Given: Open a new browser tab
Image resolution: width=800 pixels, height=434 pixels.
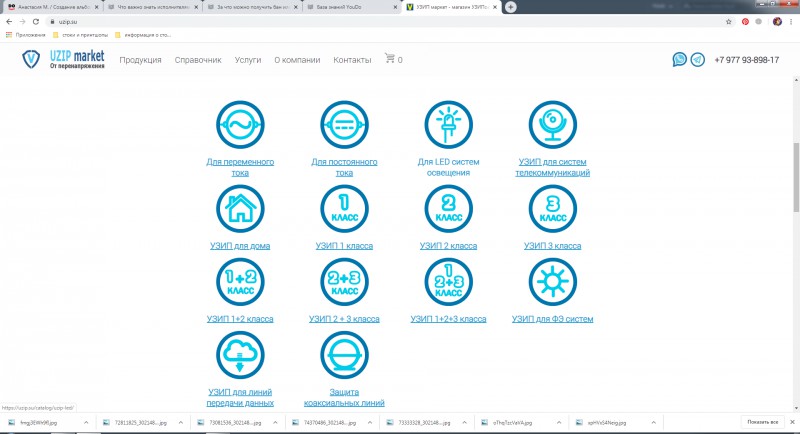Looking at the screenshot, I should (x=511, y=7).
